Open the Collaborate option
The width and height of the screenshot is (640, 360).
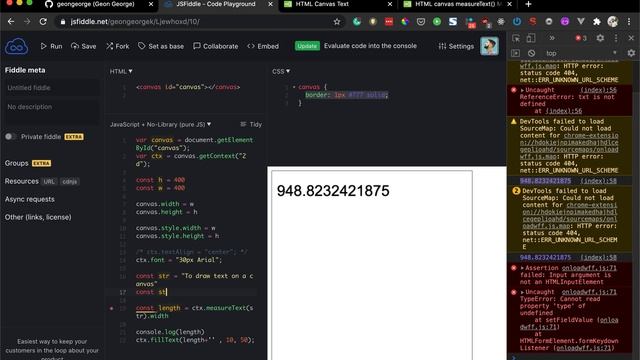click(216, 46)
